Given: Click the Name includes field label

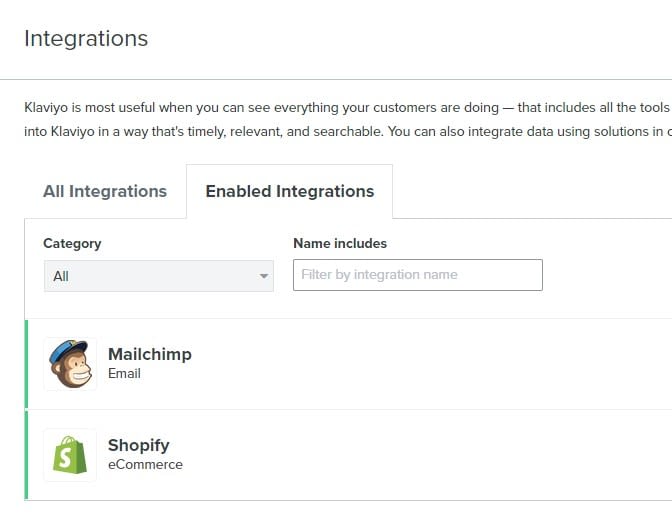Looking at the screenshot, I should tap(339, 243).
